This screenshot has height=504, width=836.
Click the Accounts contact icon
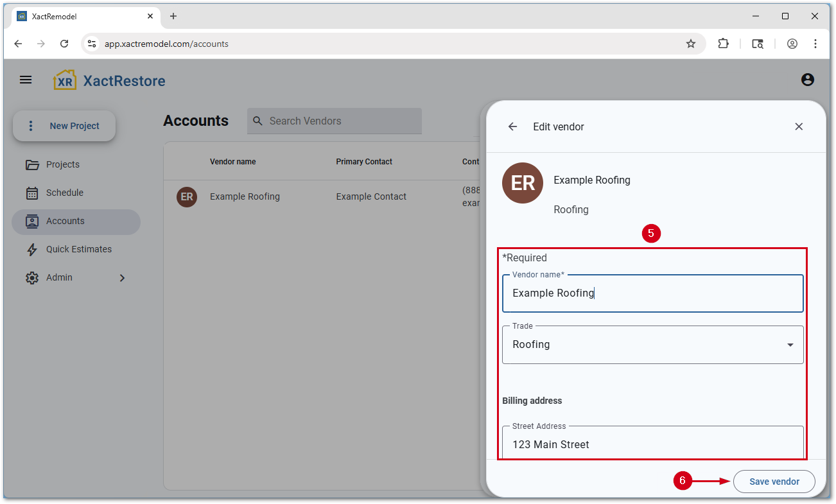click(32, 222)
